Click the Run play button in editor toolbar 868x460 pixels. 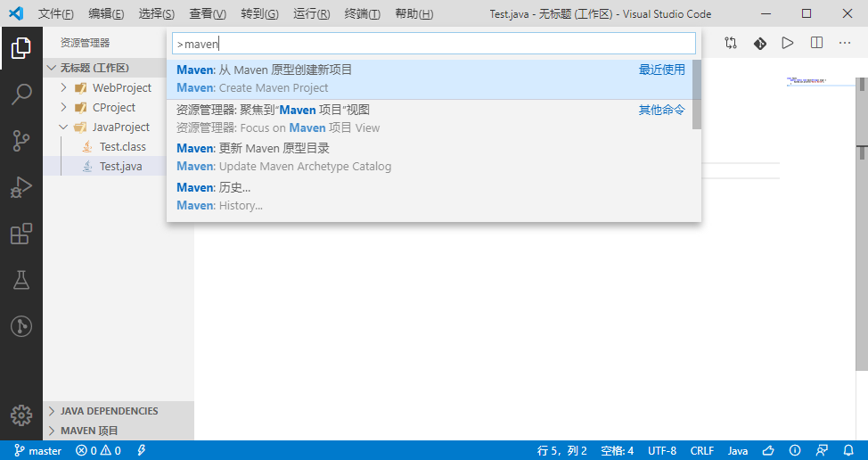(x=787, y=43)
